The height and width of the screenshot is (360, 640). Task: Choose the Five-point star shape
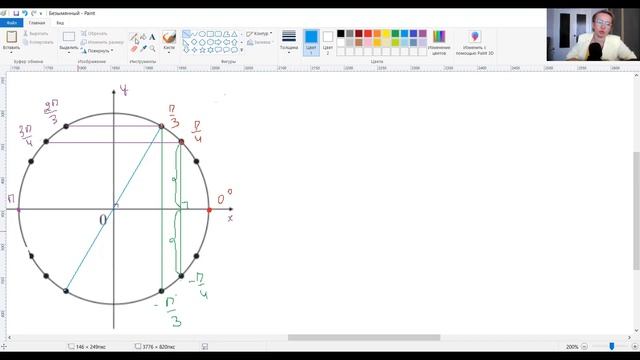[202, 50]
